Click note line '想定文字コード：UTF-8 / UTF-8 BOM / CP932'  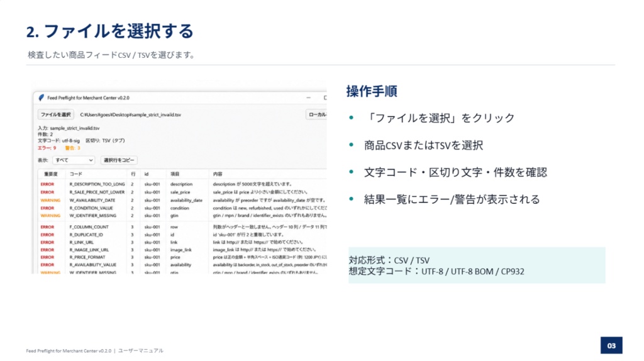[436, 272]
